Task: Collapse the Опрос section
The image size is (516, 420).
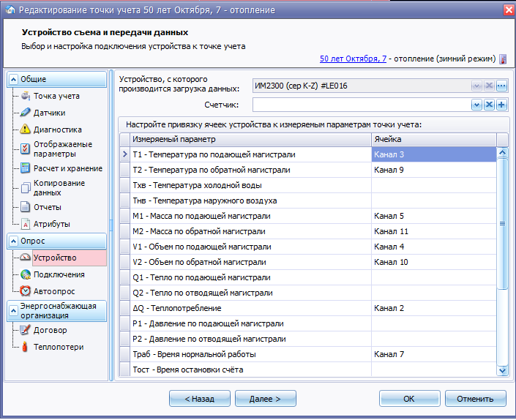Action: coord(13,241)
